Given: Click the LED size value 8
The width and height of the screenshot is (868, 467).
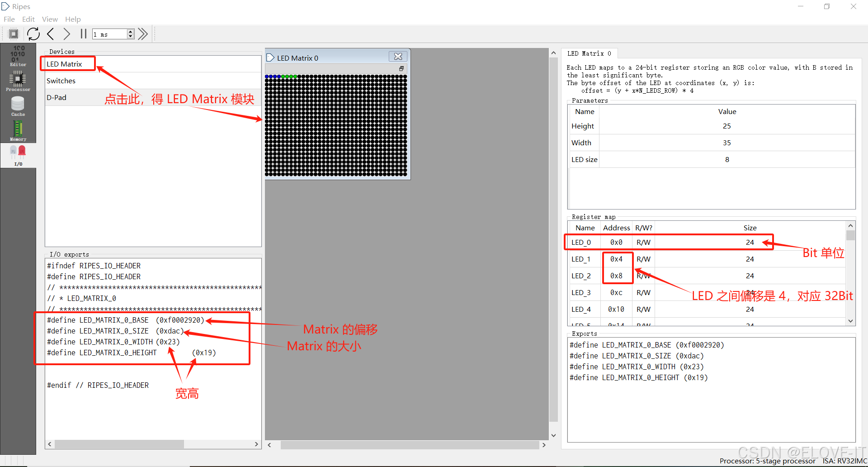Looking at the screenshot, I should 727,160.
